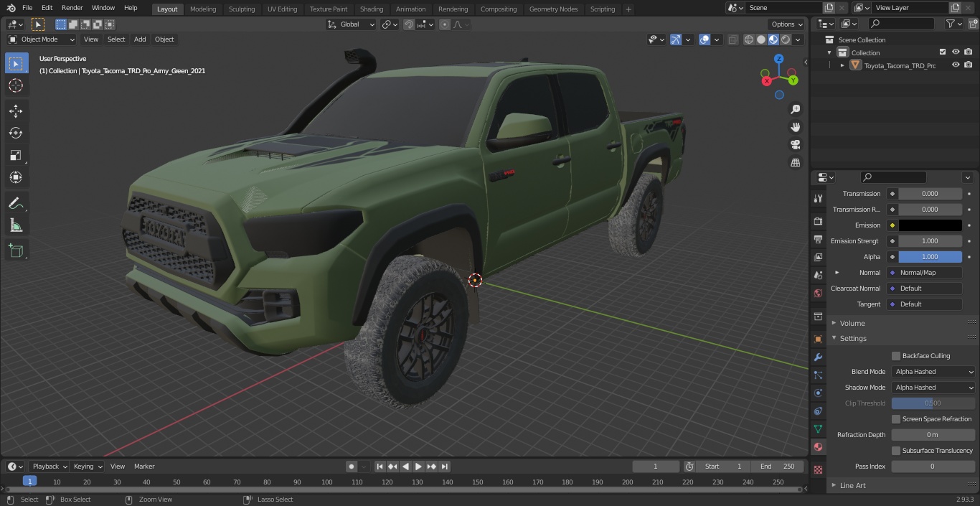Screen dimensions: 980x506
Task: Open the Output properties tab
Action: click(818, 239)
